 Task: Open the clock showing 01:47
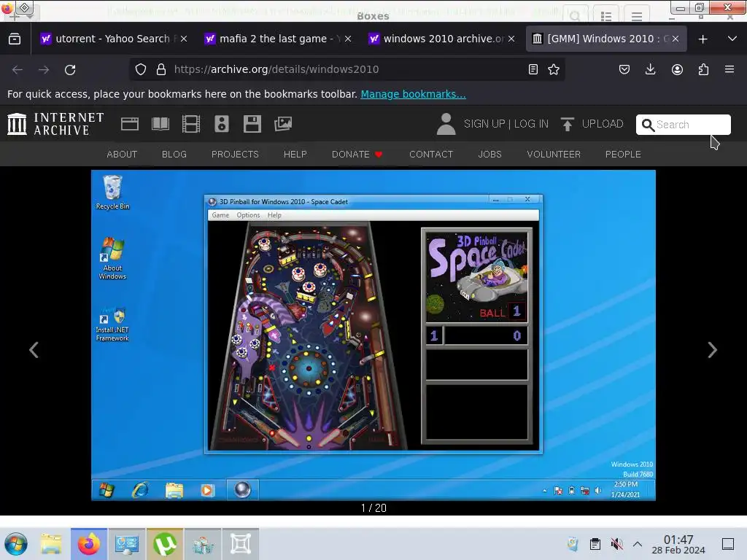point(678,544)
